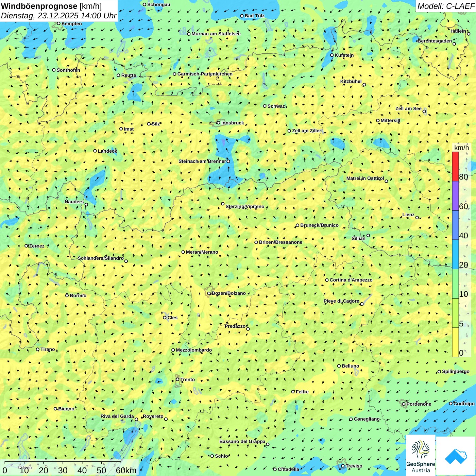Click the 'Mittersill' label
The height and width of the screenshot is (476, 476).
pos(390,120)
